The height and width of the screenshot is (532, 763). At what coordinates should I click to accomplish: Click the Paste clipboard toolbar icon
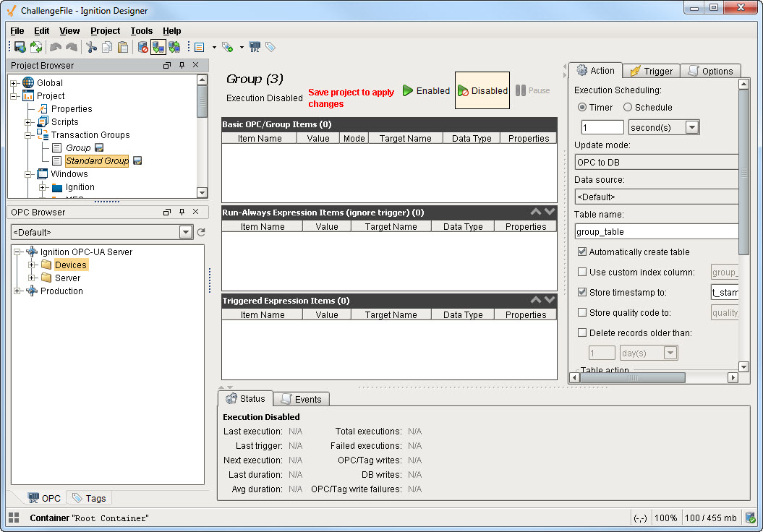[123, 47]
